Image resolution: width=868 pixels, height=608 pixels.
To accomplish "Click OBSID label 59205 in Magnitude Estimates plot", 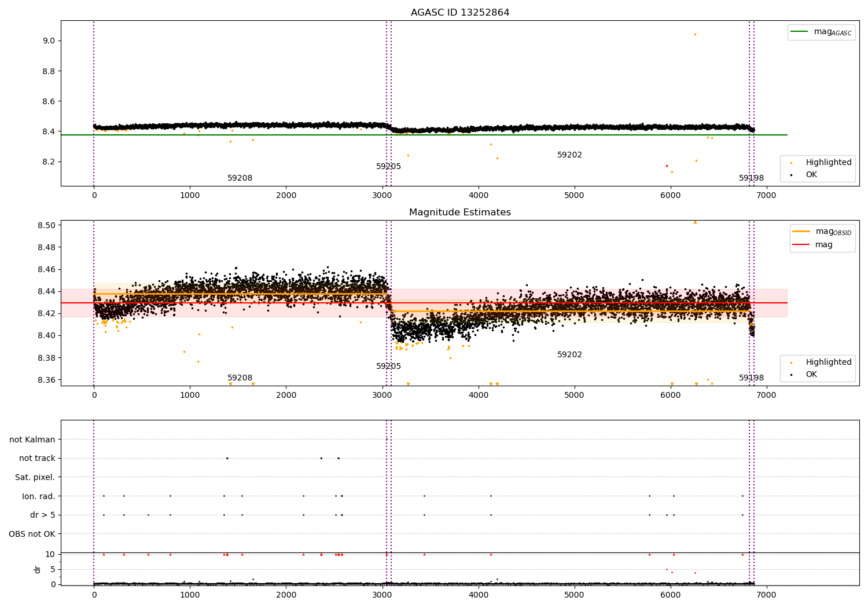I will pos(388,367).
